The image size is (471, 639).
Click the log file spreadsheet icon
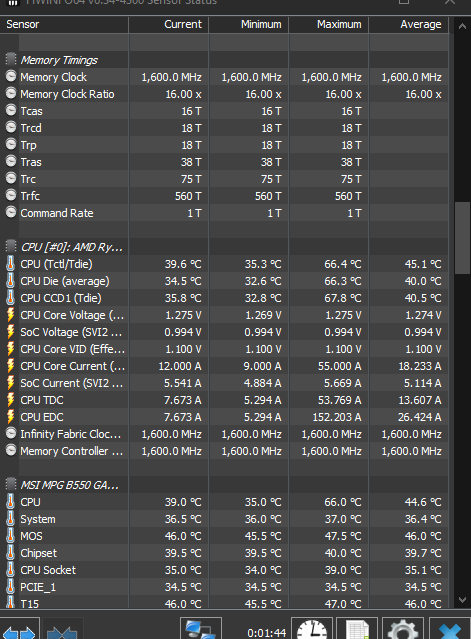(357, 629)
